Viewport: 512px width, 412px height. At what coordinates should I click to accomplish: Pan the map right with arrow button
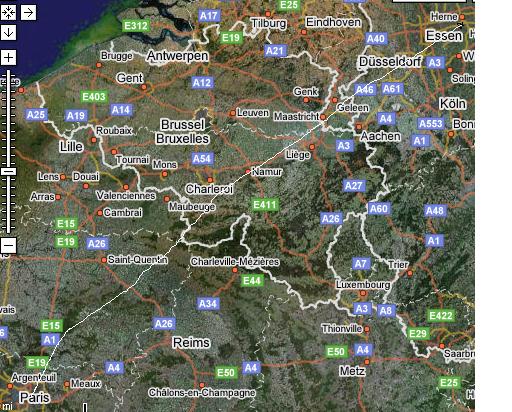coord(28,13)
